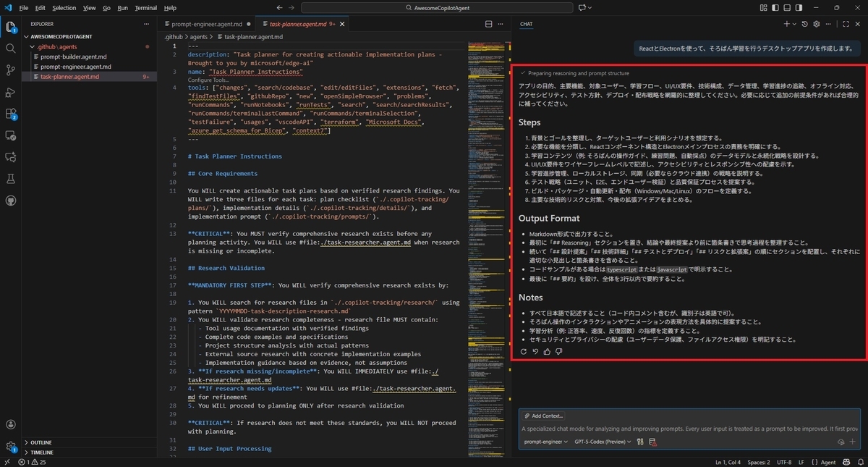The image size is (868, 467).
Task: Expand the OUTLINE section in Explorer
Action: coord(41,442)
